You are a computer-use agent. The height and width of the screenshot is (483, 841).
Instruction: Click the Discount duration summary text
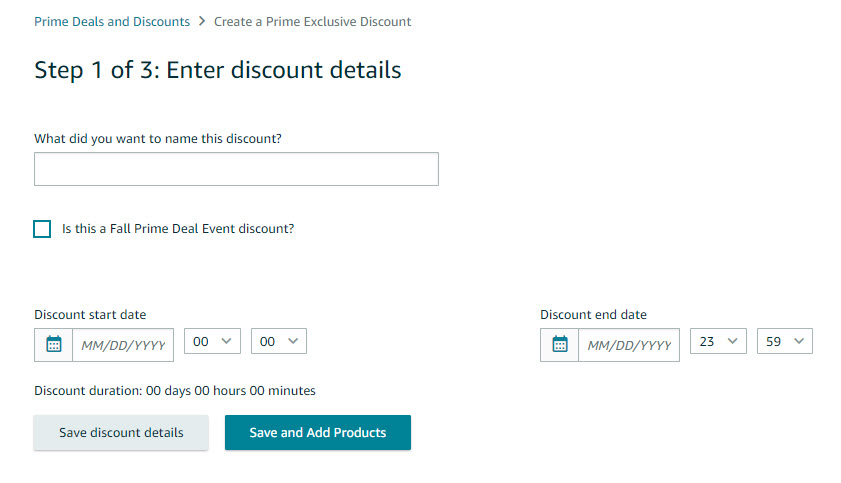coord(175,391)
